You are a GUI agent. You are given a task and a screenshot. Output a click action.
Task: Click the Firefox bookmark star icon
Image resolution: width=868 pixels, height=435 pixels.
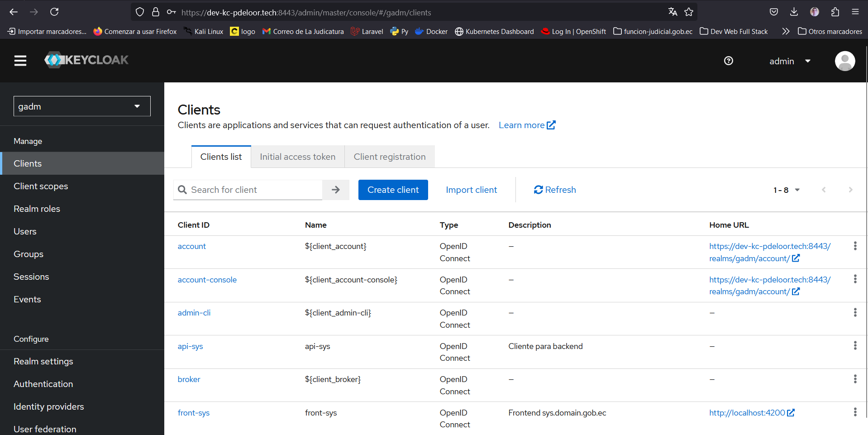pos(689,12)
